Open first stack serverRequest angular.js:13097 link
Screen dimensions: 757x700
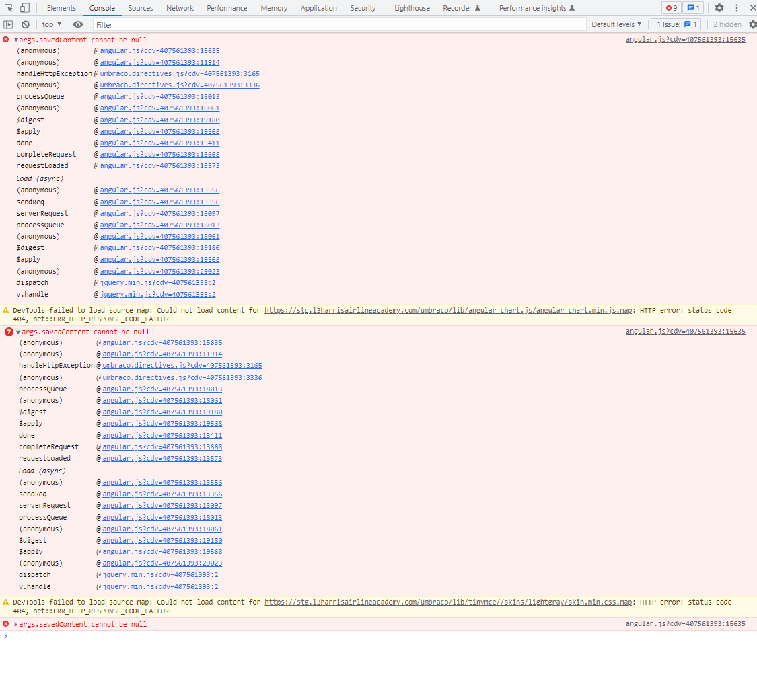[x=159, y=214]
